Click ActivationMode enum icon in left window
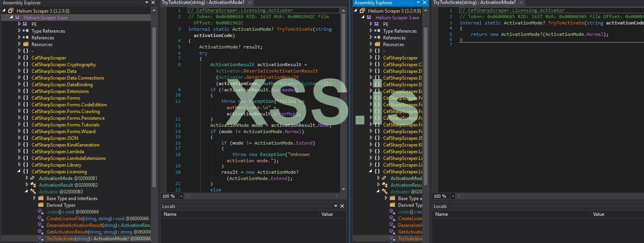 pos(33,178)
